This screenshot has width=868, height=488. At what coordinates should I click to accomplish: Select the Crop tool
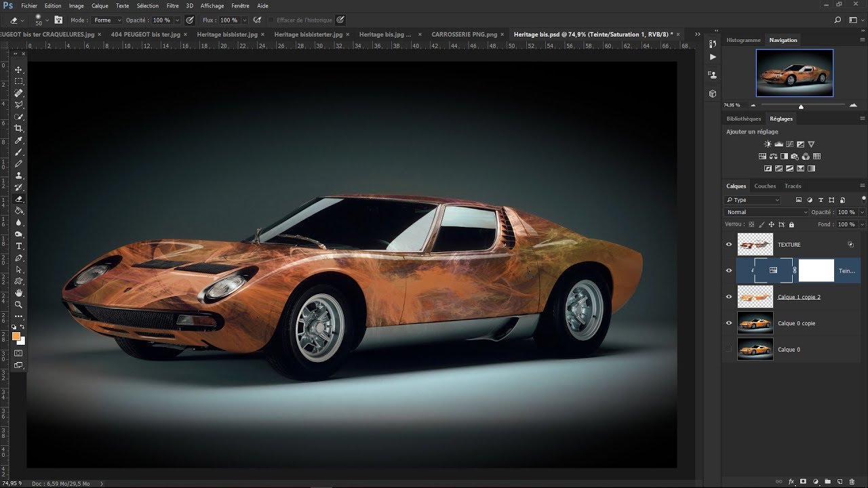click(19, 128)
